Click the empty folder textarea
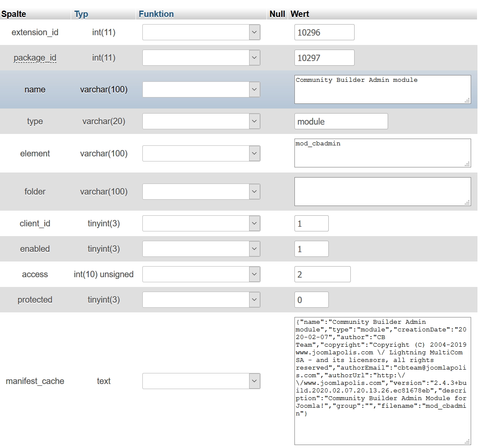 (383, 192)
